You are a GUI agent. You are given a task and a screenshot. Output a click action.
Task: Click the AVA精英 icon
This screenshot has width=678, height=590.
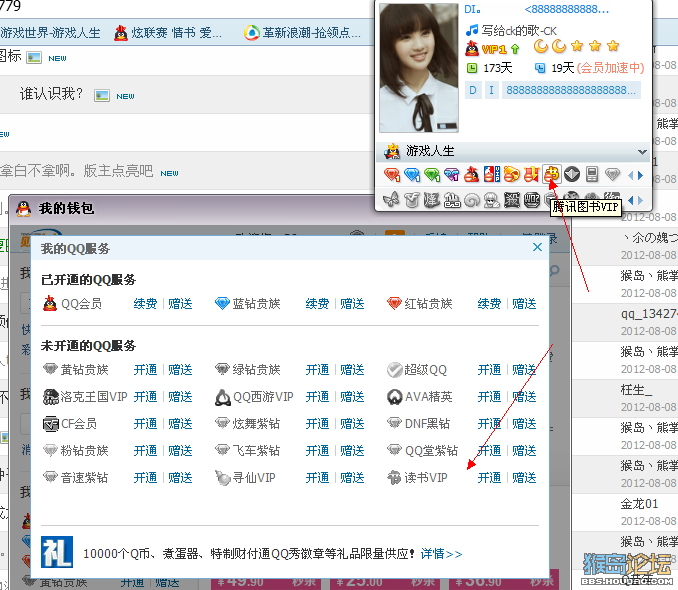pyautogui.click(x=395, y=397)
